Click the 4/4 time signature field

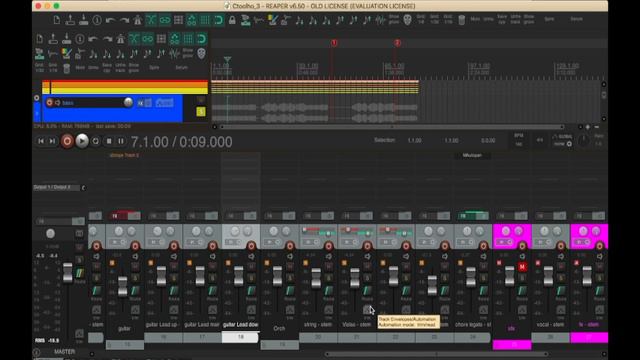(x=540, y=140)
